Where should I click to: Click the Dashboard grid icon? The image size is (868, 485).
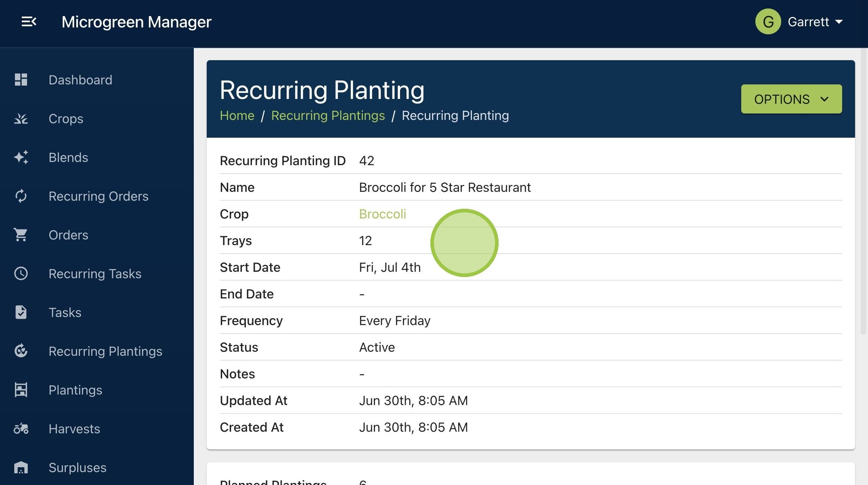point(21,80)
